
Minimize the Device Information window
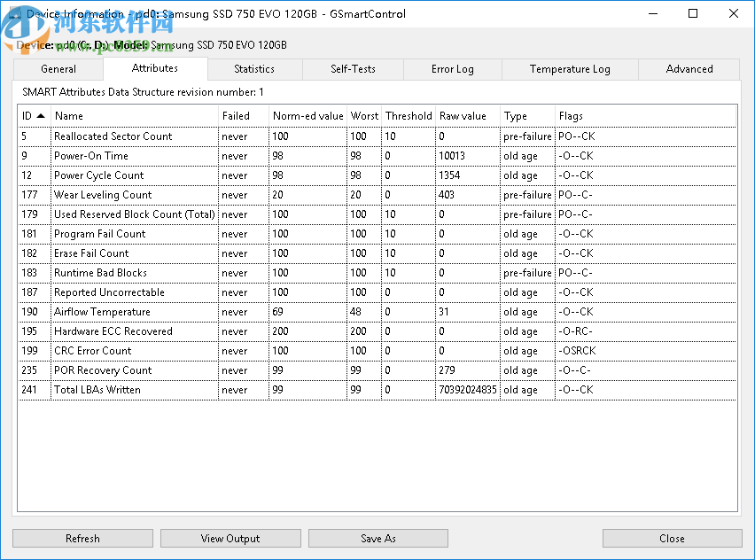(652, 13)
